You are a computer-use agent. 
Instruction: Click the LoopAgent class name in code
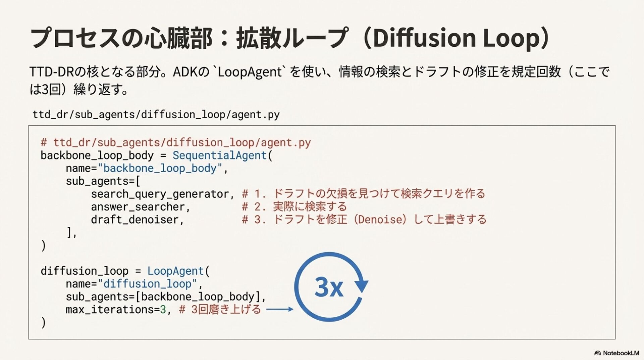[175, 271]
